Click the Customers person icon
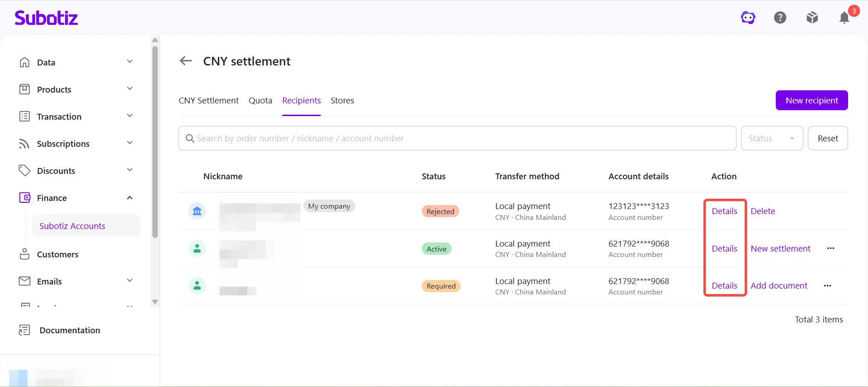Image resolution: width=868 pixels, height=387 pixels. (x=24, y=254)
